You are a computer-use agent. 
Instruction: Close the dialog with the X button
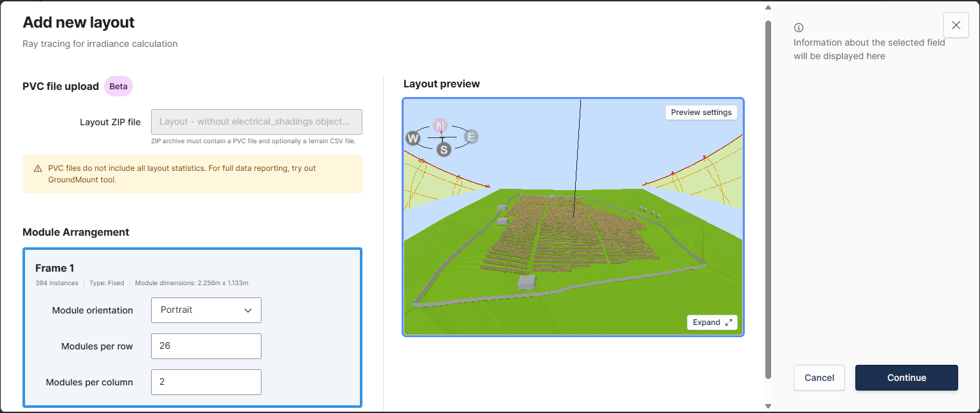tap(956, 25)
